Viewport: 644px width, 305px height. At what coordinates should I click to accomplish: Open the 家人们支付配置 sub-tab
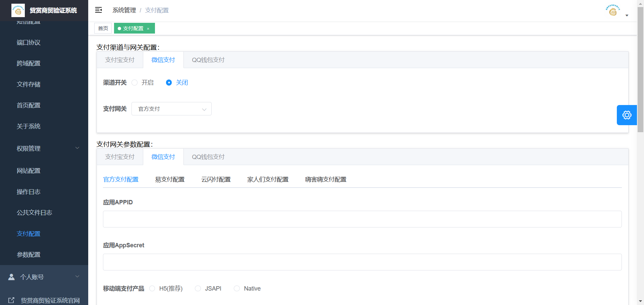[x=268, y=180]
